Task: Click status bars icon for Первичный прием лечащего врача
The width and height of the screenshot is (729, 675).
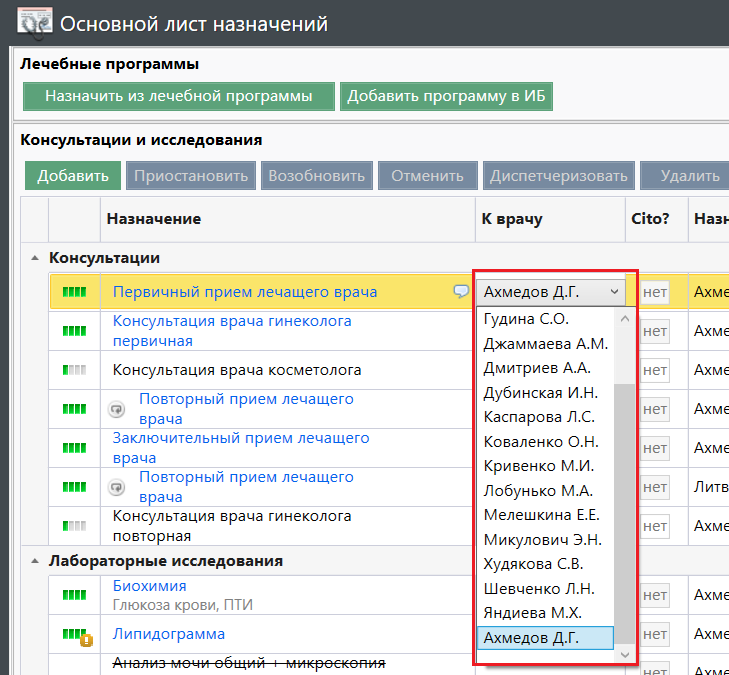Action: pyautogui.click(x=74, y=292)
